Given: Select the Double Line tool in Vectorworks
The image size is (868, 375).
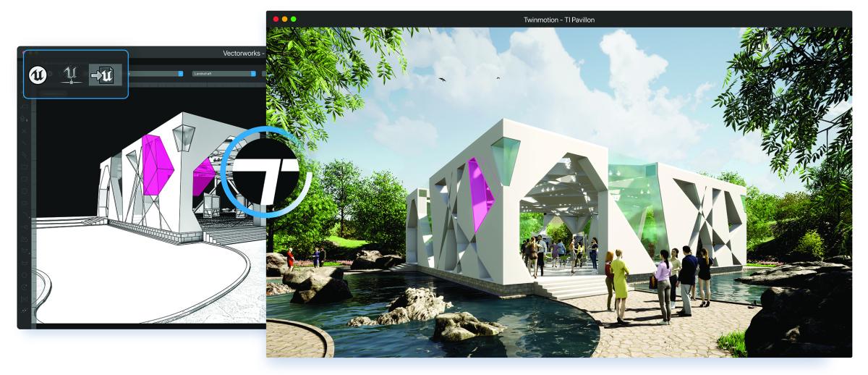Looking at the screenshot, I should [x=25, y=154].
